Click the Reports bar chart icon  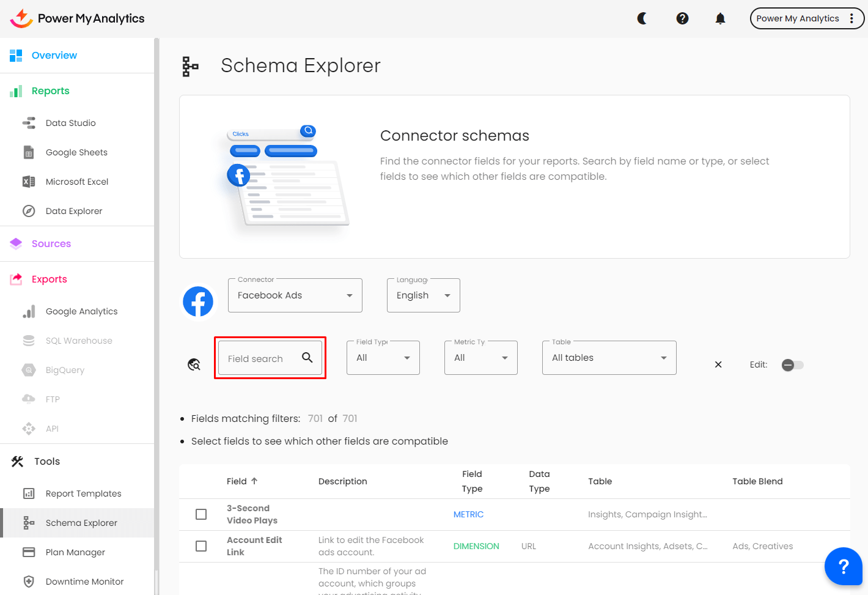click(x=16, y=91)
